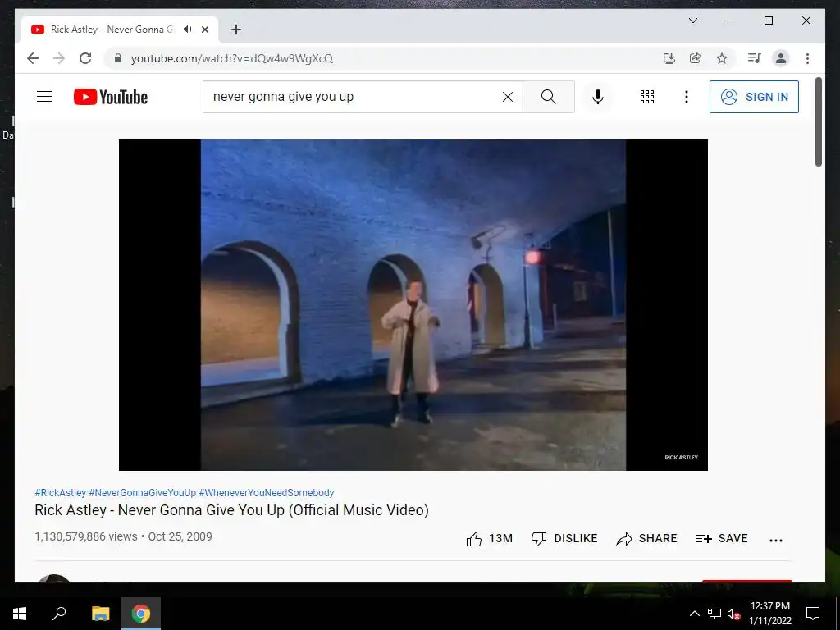Open the YouTube apps grid
The height and width of the screenshot is (630, 840).
tap(647, 97)
